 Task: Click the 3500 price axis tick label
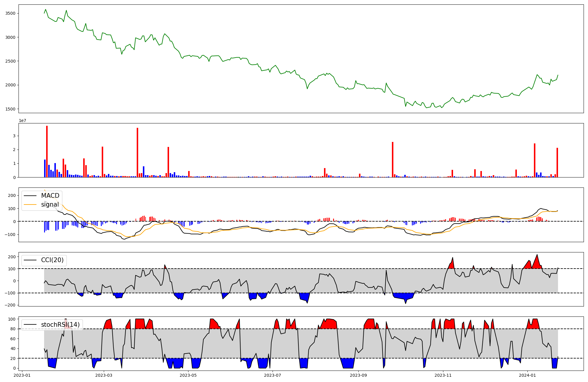tap(10, 13)
